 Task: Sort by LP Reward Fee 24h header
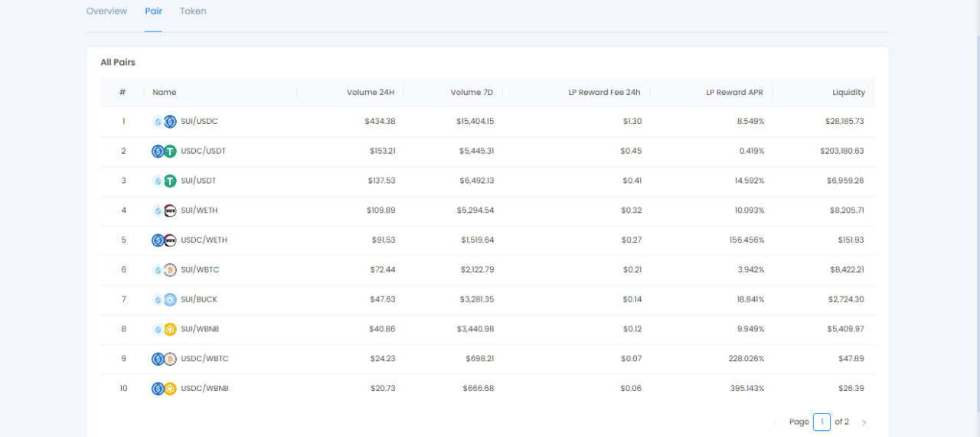click(x=604, y=93)
